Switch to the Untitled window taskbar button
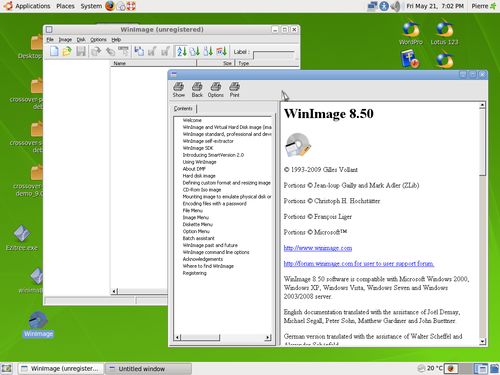This screenshot has height=375, width=500. (148, 369)
